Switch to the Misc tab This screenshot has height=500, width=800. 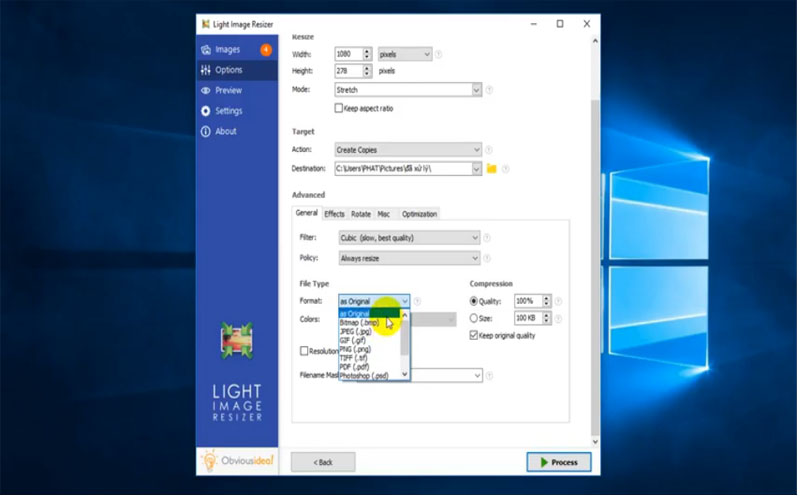tap(384, 214)
